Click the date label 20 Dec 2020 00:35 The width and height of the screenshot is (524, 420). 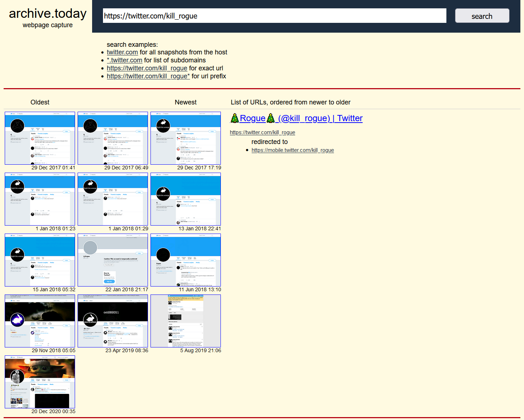[53, 411]
